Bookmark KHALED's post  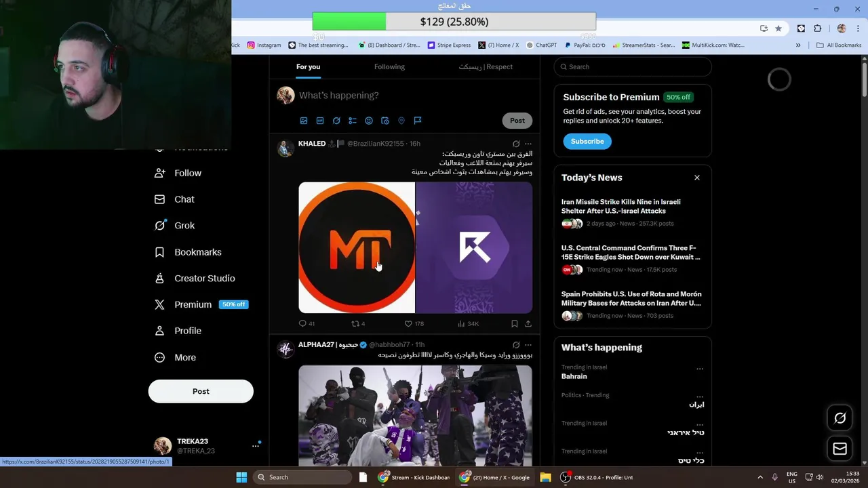pos(515,324)
